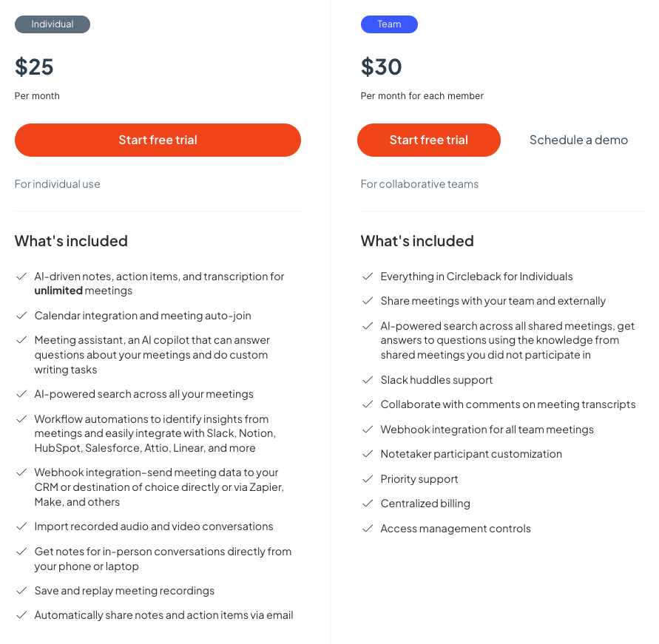This screenshot has height=644, width=659.
Task: Click the Automatically share notes via email item
Action: (x=163, y=615)
